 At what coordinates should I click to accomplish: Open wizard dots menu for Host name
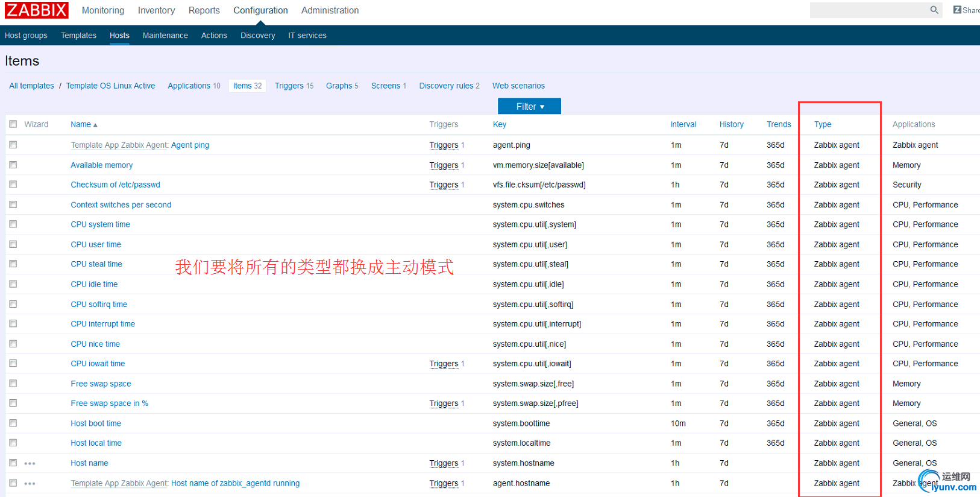click(x=30, y=463)
